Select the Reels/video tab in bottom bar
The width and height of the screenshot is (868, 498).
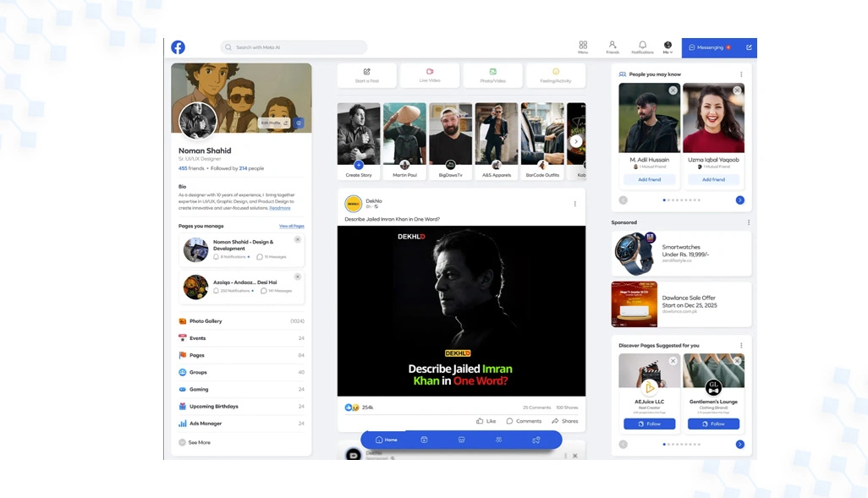tap(424, 440)
